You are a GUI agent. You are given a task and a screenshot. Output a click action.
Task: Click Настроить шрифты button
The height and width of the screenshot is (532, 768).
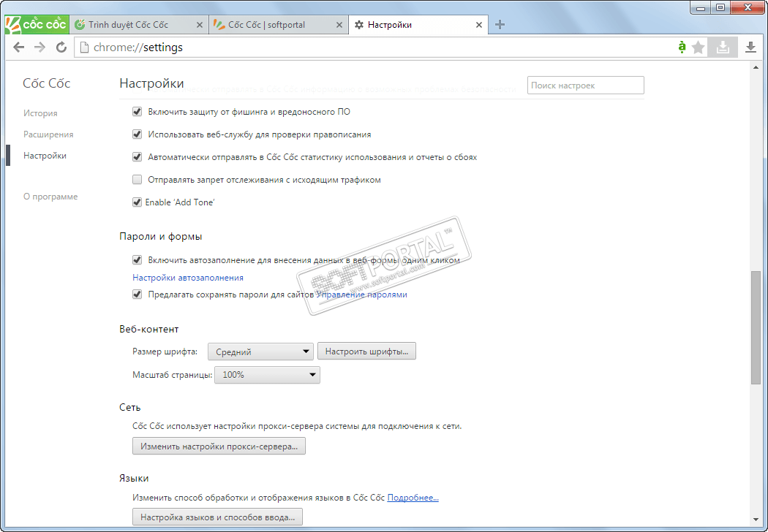coord(367,351)
